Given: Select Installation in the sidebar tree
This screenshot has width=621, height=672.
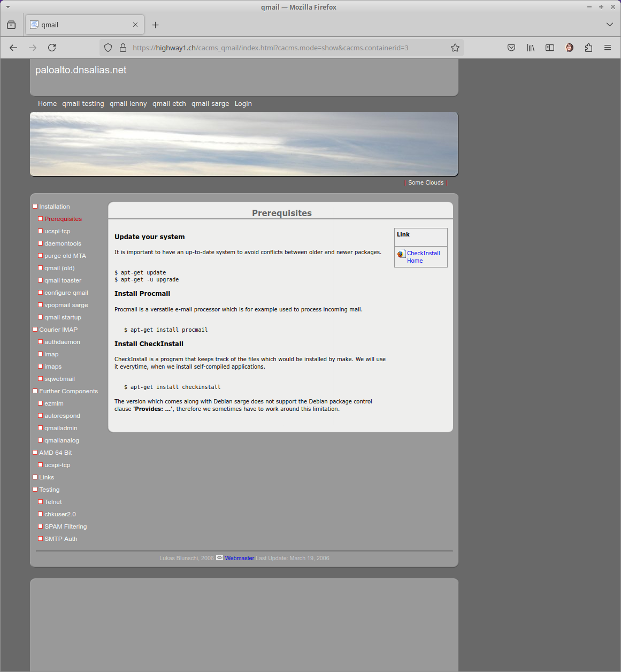Looking at the screenshot, I should [55, 207].
